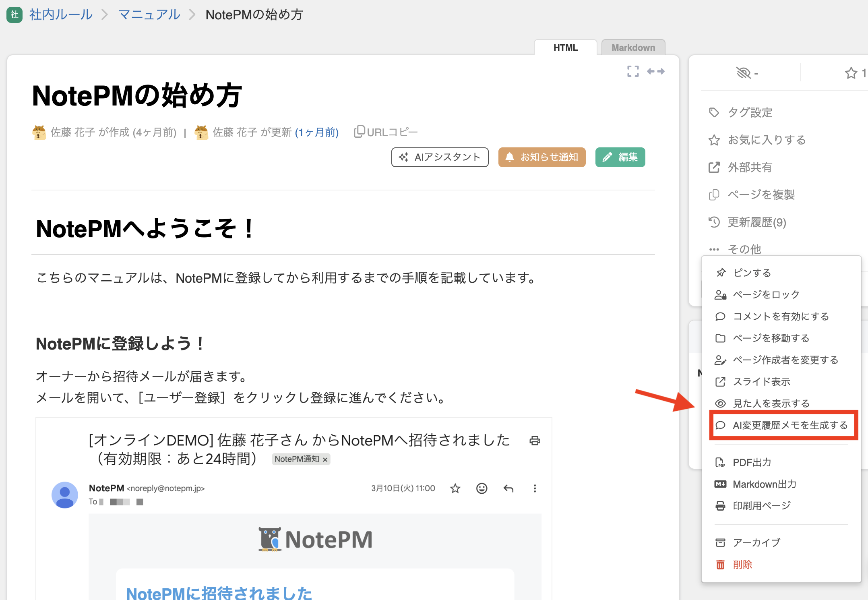
Task: Click the お知らせ通知 button
Action: [542, 157]
